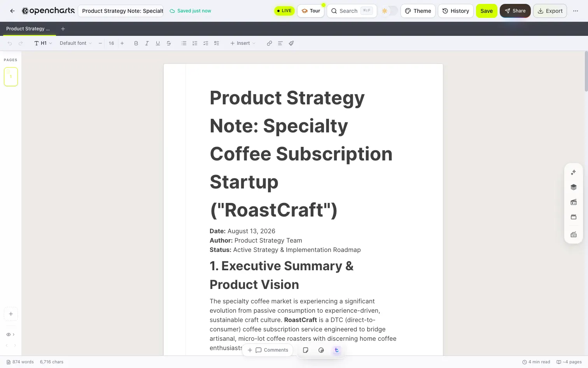Open the H1 heading style dropdown
The width and height of the screenshot is (588, 368).
(x=43, y=43)
